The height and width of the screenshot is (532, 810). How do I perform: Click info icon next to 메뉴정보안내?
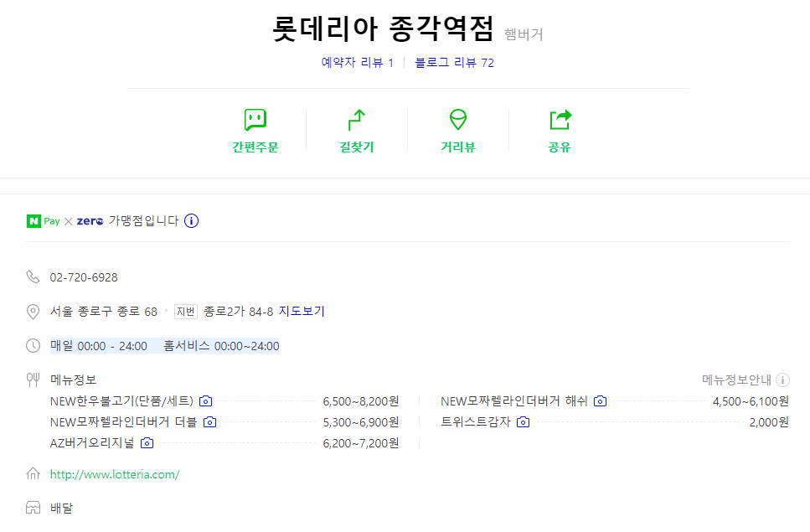[782, 380]
